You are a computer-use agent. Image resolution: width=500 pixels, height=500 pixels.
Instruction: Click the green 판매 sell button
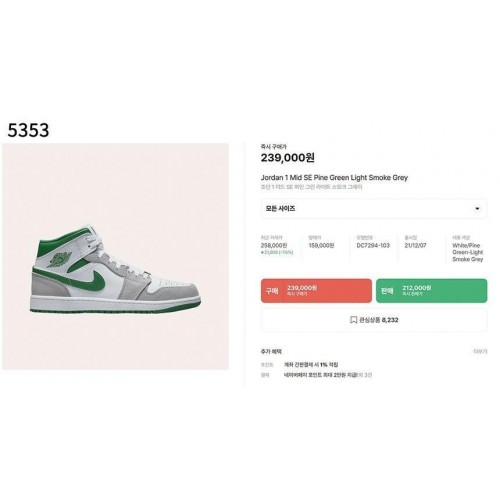431,291
